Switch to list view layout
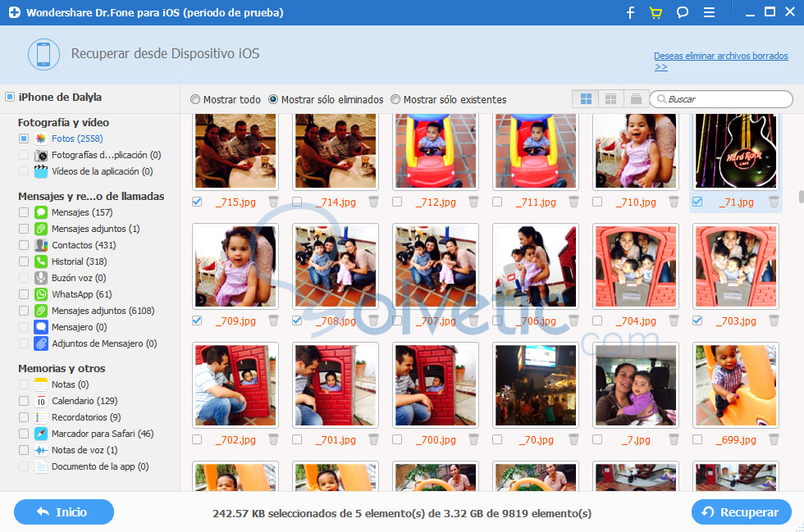 (x=636, y=99)
